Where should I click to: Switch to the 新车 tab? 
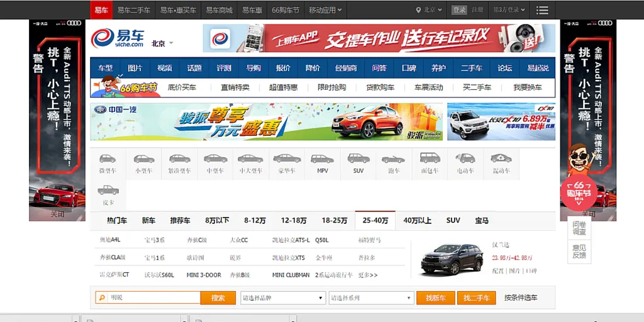pyautogui.click(x=148, y=221)
